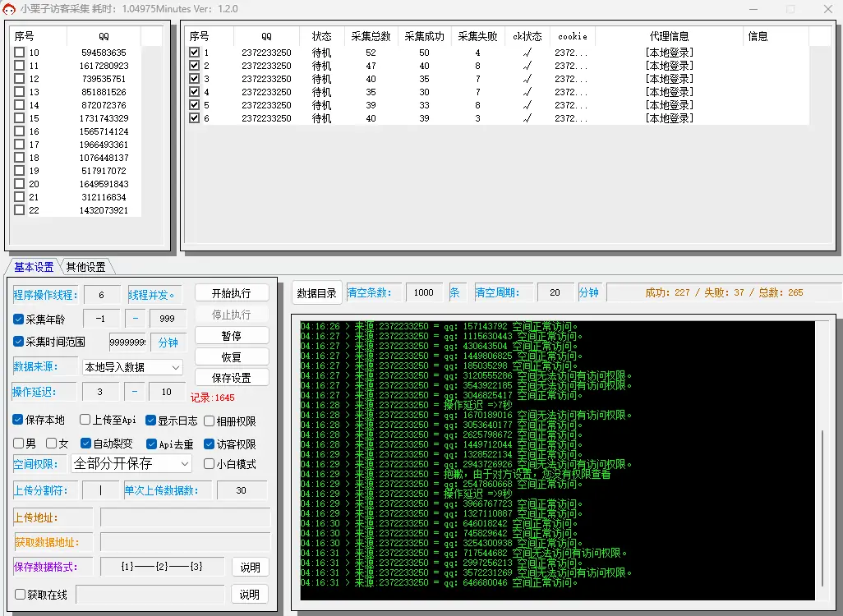Click [本地登录] in task row 2
843x616 pixels.
point(670,66)
